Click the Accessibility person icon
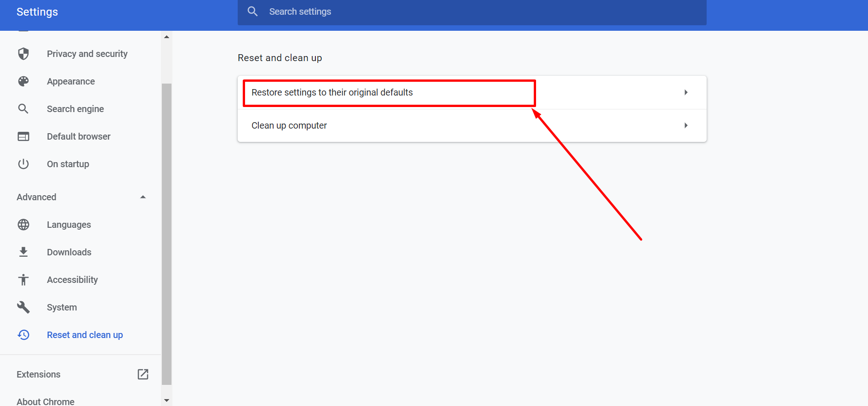 23,280
